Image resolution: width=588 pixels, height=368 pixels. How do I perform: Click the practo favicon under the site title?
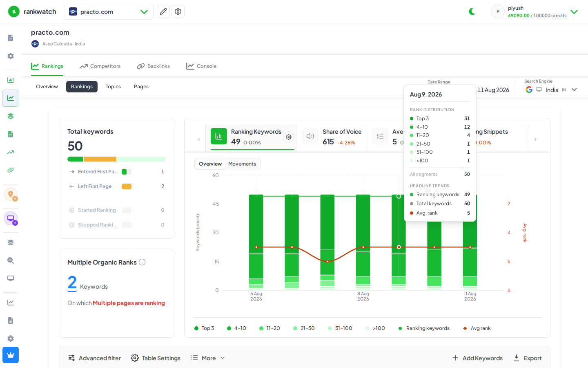[35, 44]
